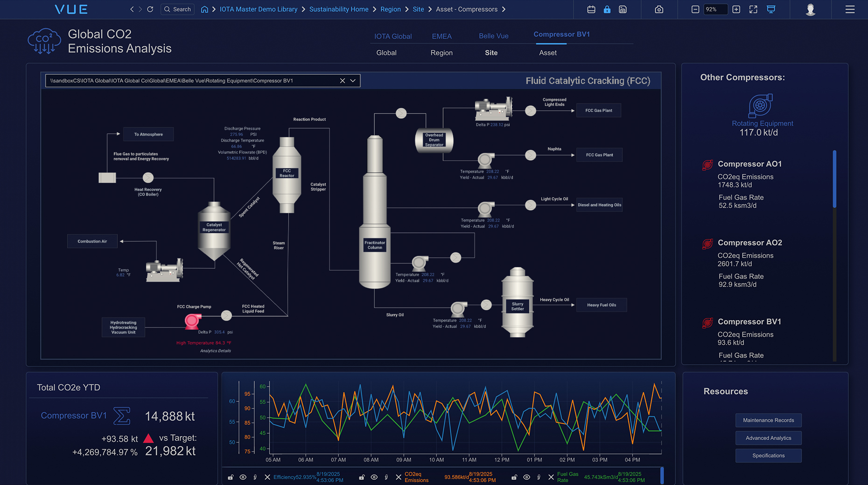Image resolution: width=868 pixels, height=485 pixels.
Task: Click the Other Compressors list scrollbar
Action: coord(834,179)
